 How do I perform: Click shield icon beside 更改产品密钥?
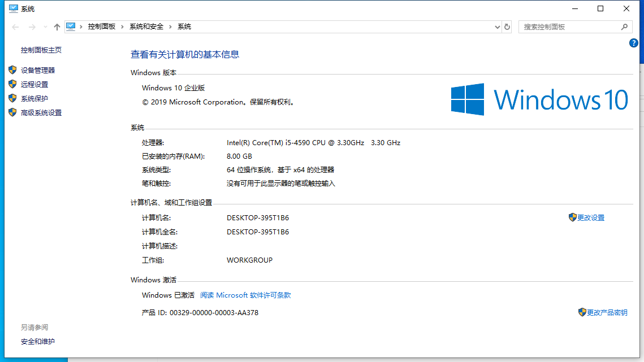point(582,312)
